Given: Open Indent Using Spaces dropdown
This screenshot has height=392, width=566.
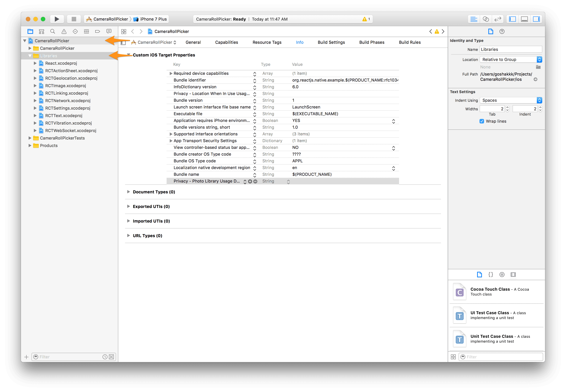Looking at the screenshot, I should point(511,100).
